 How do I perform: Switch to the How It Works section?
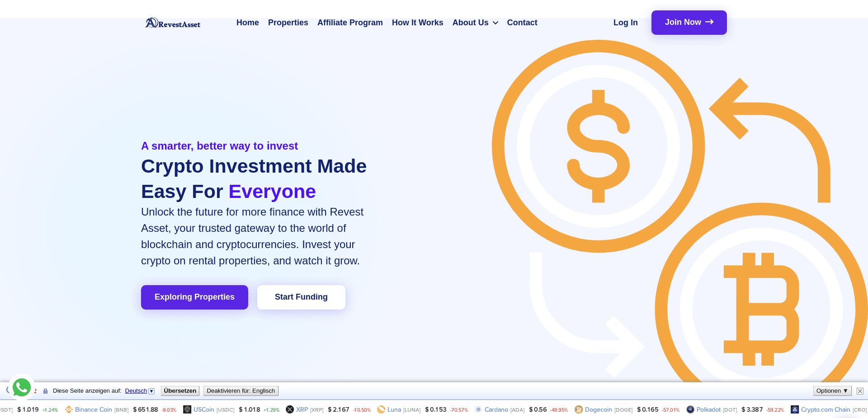tap(417, 23)
